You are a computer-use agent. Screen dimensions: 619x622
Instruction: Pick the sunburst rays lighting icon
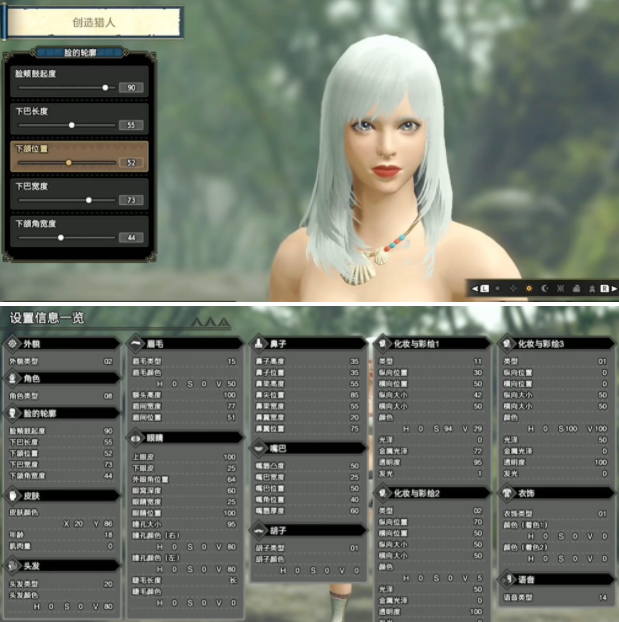pyautogui.click(x=560, y=288)
